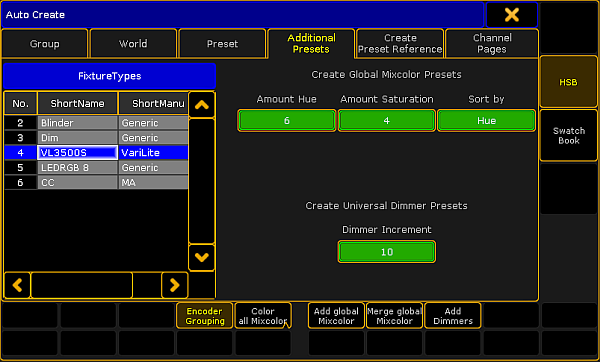Click the Add Dimmers button
Screen dimensions: 600x362
click(x=453, y=316)
